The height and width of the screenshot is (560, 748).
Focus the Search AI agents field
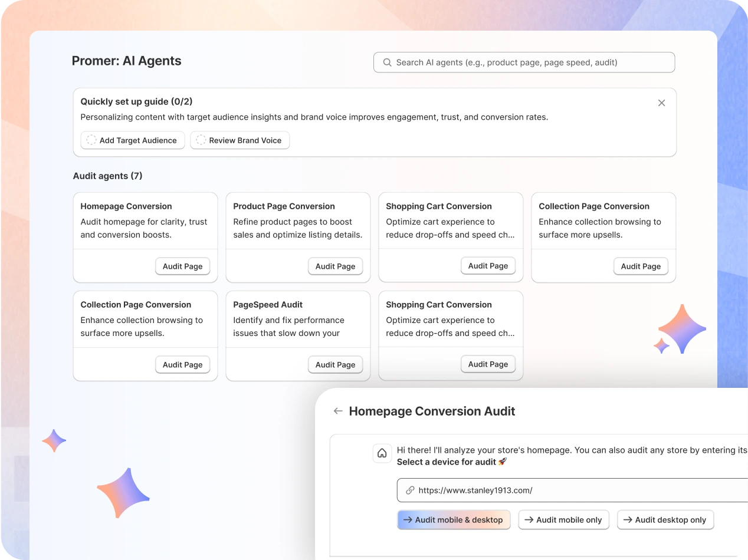(x=531, y=62)
